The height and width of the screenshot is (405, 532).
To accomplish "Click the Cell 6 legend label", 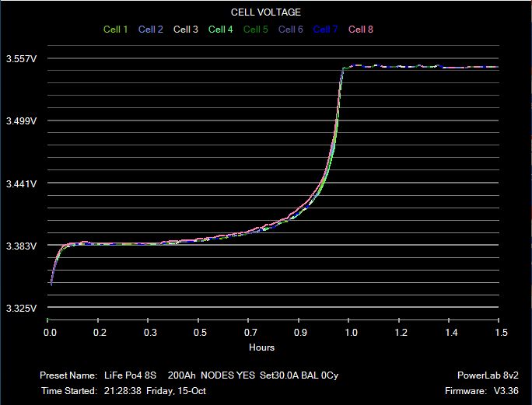I will point(290,30).
